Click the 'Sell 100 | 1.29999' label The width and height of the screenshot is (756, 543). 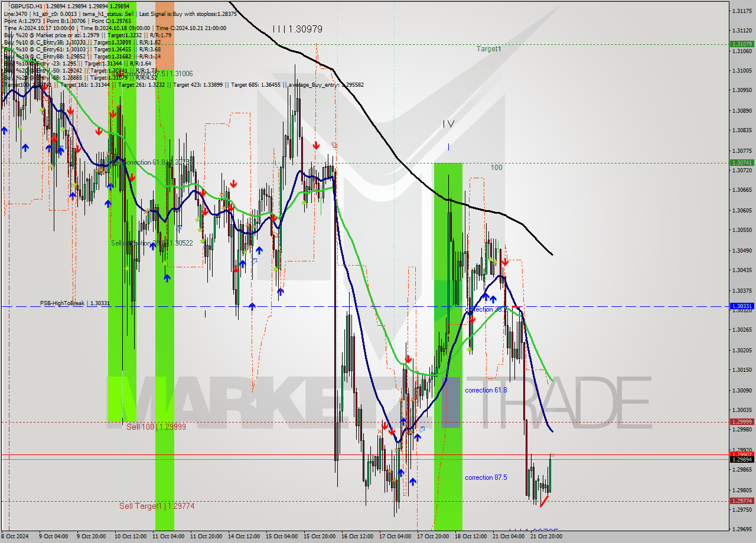tap(156, 427)
